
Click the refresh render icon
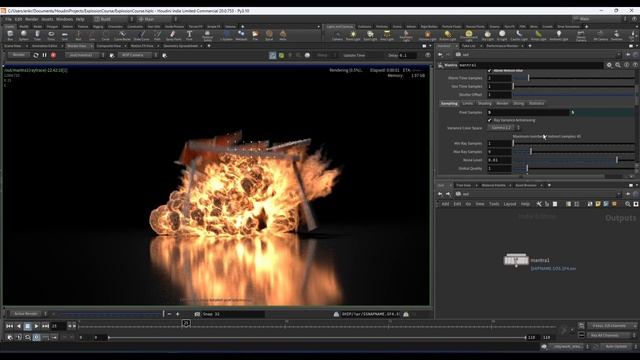coord(36,55)
